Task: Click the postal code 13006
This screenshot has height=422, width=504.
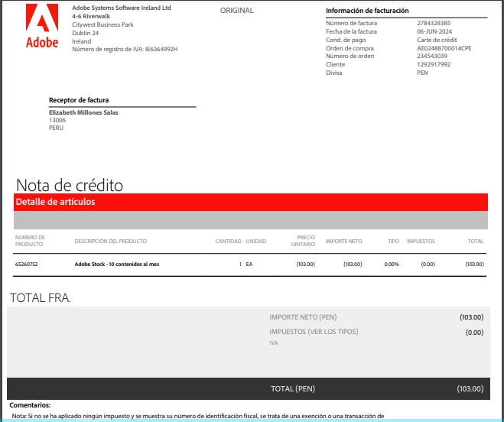Action: (57, 120)
